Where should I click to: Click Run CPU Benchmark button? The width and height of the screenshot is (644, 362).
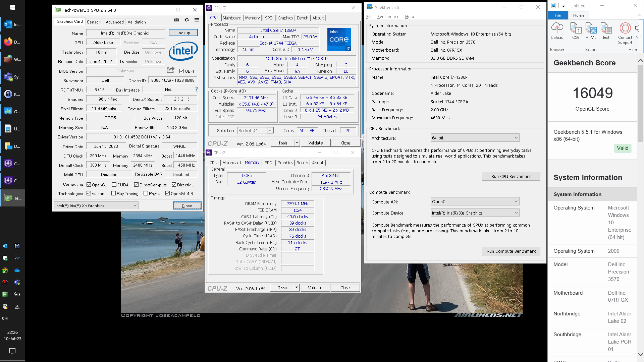tap(511, 176)
